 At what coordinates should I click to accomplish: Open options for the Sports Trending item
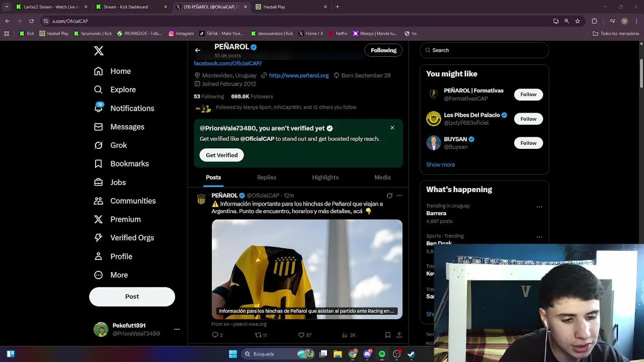(x=539, y=237)
